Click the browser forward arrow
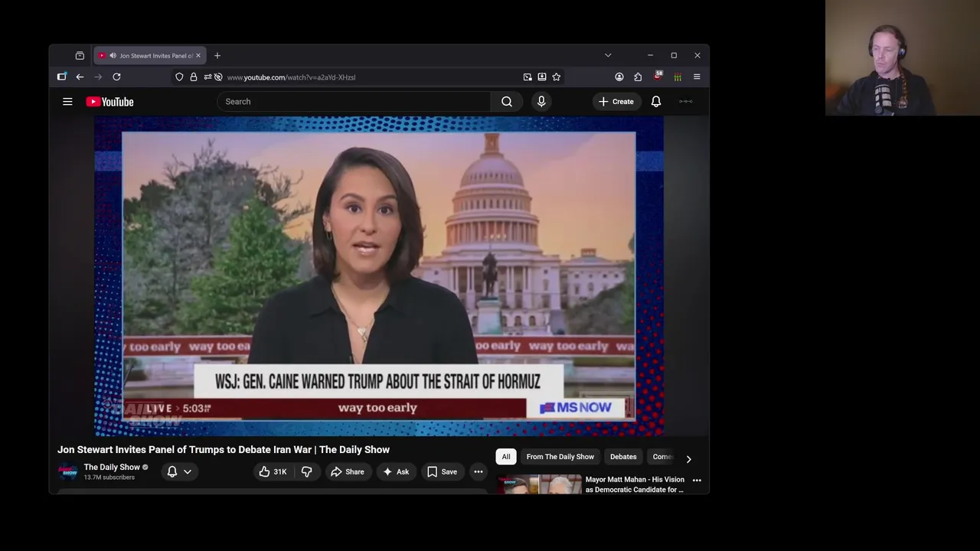 tap(98, 77)
